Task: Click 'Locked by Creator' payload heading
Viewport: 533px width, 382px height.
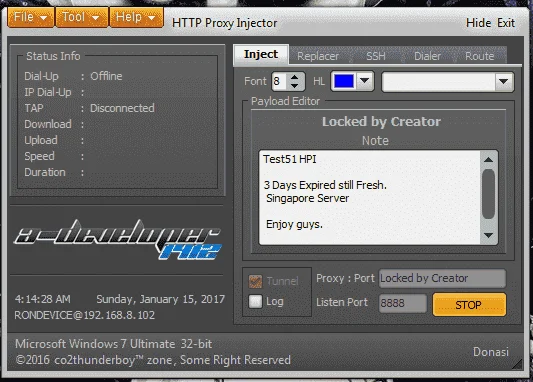Action: (x=381, y=122)
